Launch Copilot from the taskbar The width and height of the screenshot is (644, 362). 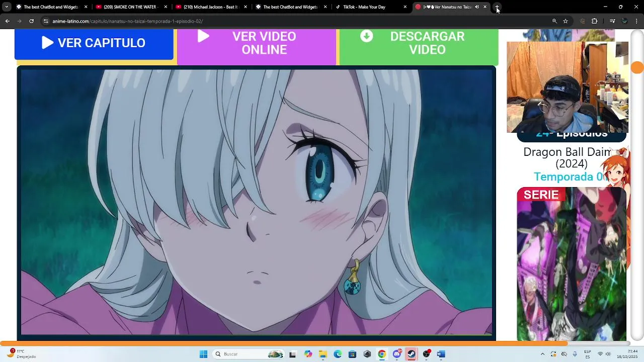click(308, 354)
